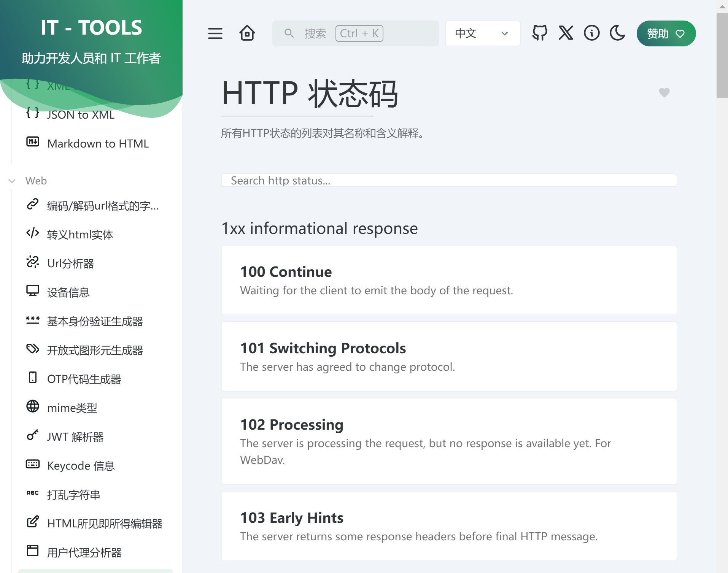This screenshot has height=573, width=728.
Task: Select the 100 Continue card
Action: (x=449, y=280)
